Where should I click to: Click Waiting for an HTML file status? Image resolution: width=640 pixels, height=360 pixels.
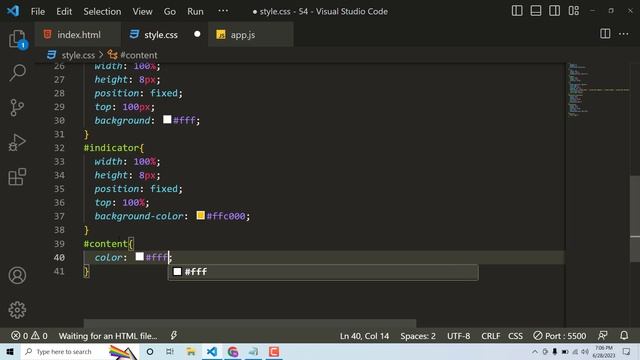click(x=108, y=336)
